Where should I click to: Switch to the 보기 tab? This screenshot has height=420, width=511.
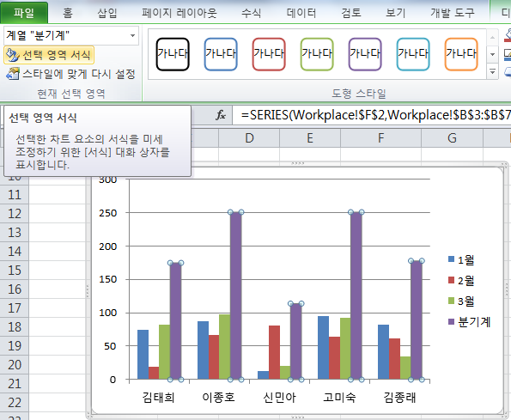click(x=395, y=13)
